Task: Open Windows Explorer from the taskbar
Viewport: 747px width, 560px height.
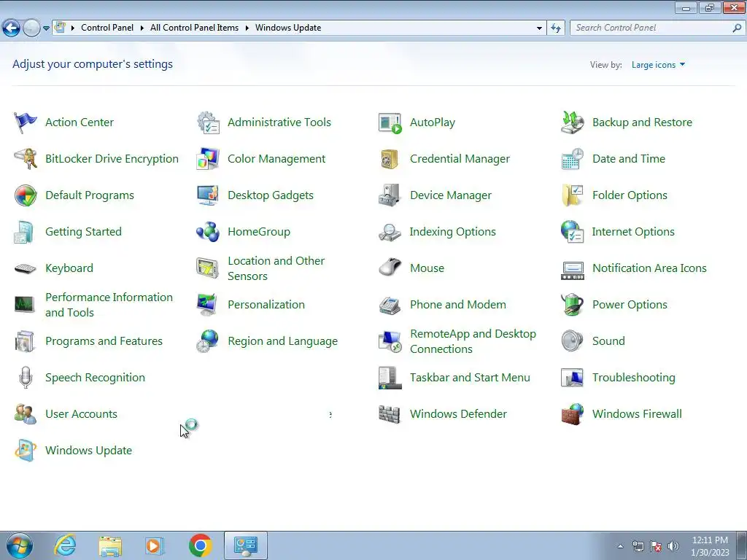Action: [x=110, y=545]
